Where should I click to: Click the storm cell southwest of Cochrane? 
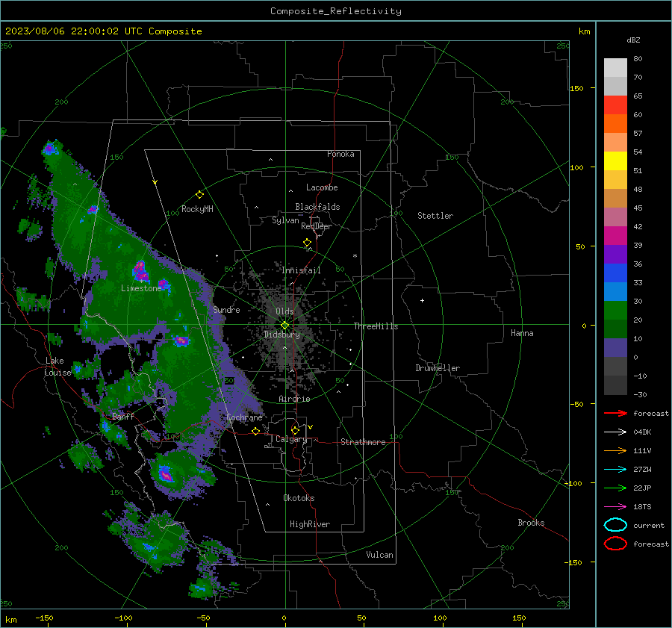(x=166, y=475)
